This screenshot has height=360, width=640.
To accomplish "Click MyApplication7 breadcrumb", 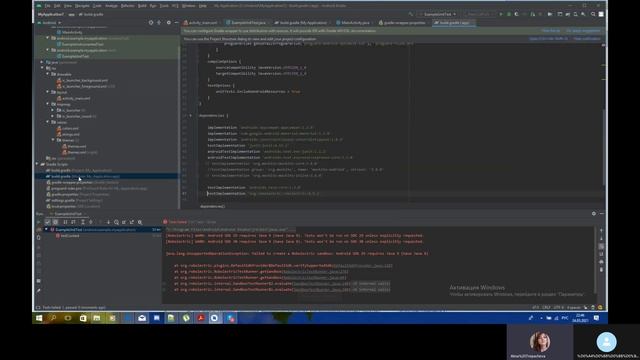I will (x=51, y=14).
